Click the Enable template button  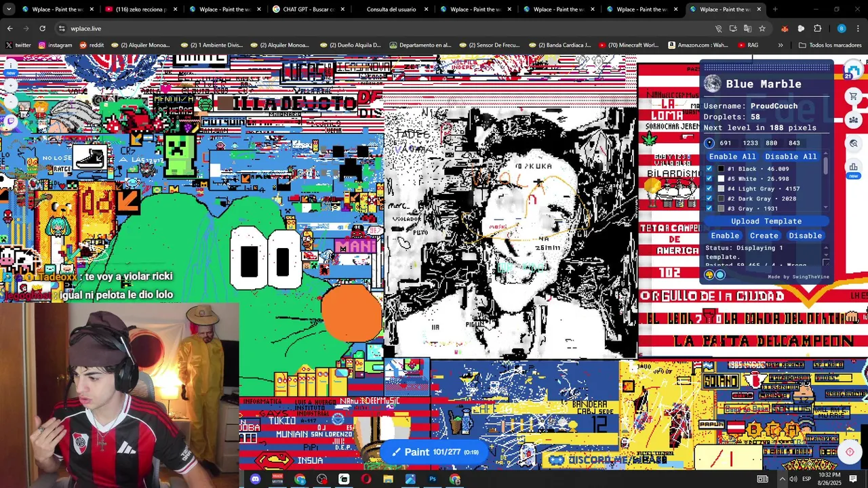tap(725, 236)
